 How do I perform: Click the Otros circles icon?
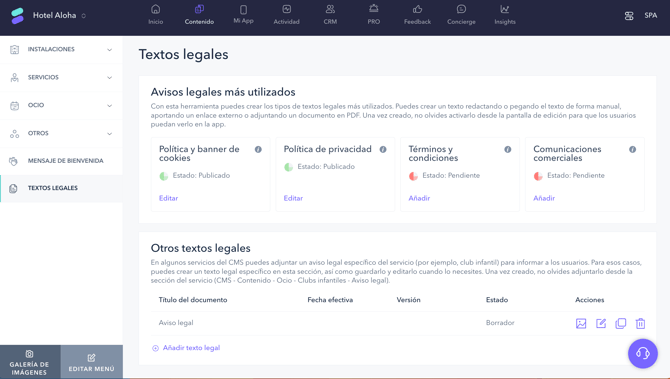coord(15,134)
